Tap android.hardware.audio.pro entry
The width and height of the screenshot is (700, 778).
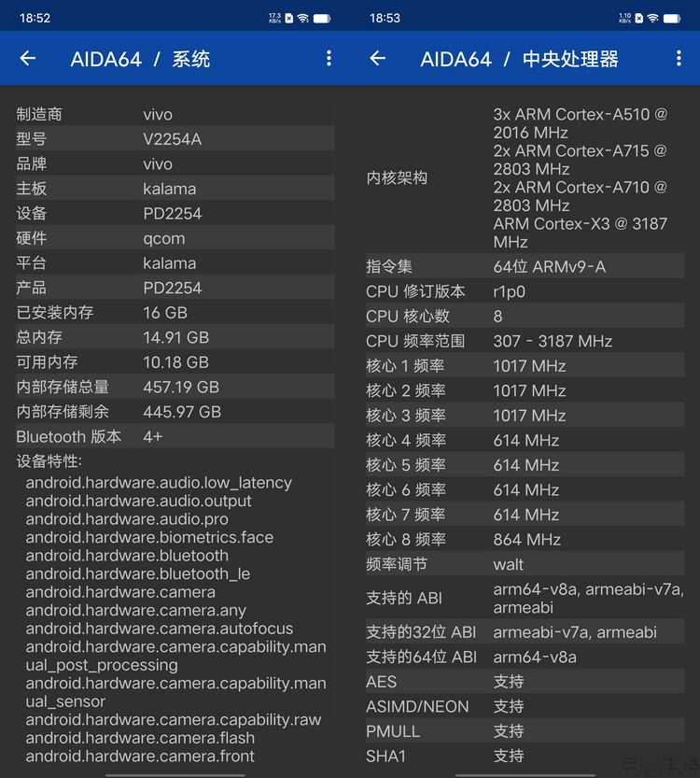tap(127, 519)
